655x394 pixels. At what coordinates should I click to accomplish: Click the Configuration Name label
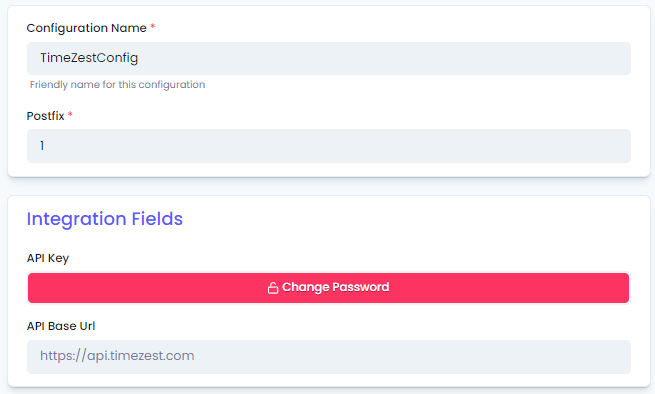click(x=86, y=28)
